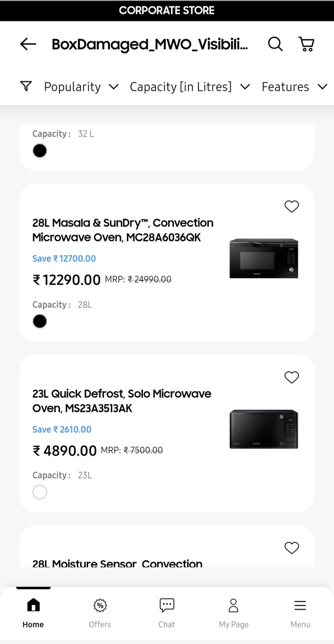Viewport: 334px width, 644px height.
Task: Tap the filter funnel icon
Action: tap(26, 86)
